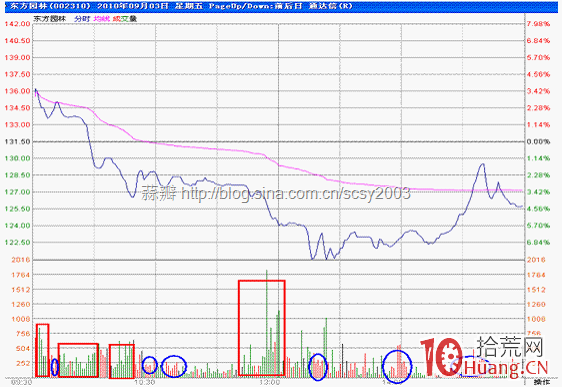562x387 pixels.
Task: Click the red 5.70% percentage label
Action: 538,57
